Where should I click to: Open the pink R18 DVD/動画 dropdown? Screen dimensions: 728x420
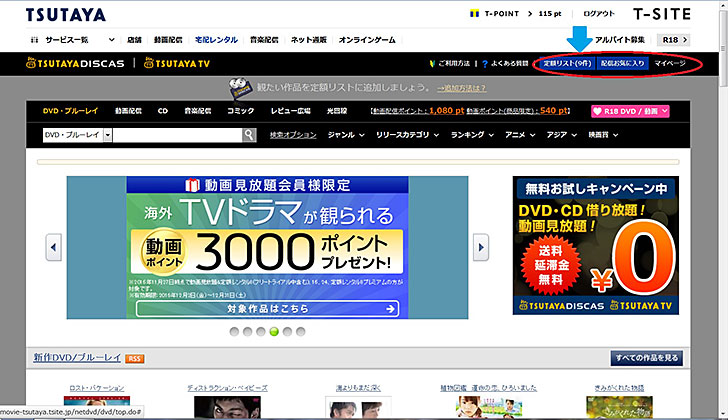tap(630, 111)
